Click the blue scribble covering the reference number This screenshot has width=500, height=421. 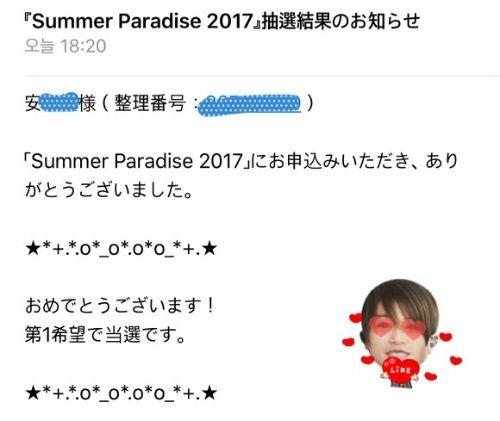(x=250, y=105)
